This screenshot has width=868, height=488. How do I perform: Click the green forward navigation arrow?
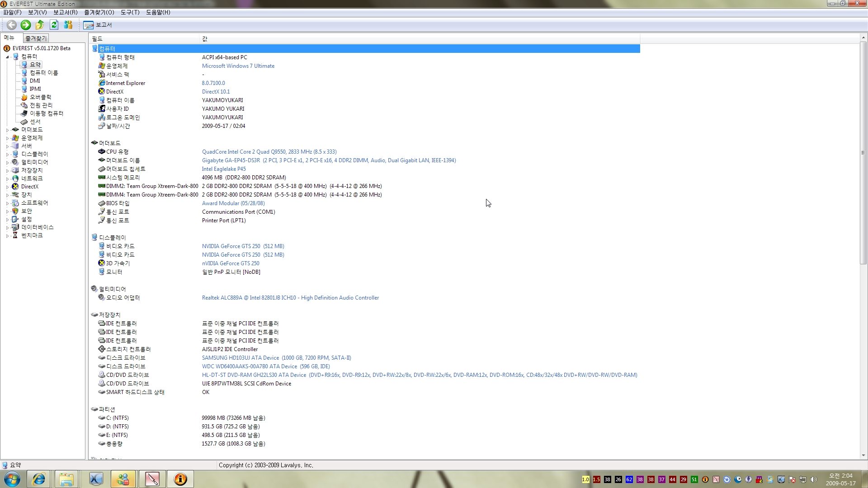click(x=26, y=25)
